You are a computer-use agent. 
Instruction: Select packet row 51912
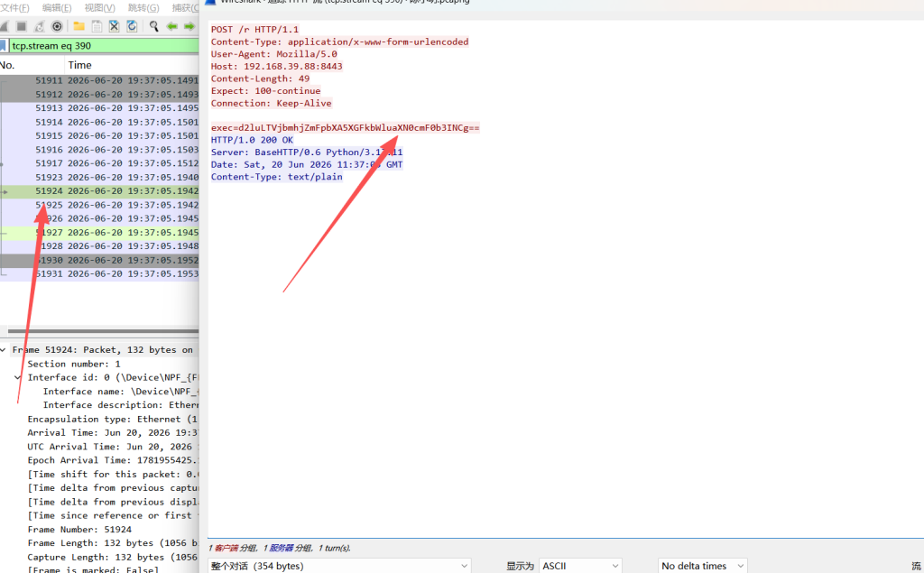coord(99,95)
